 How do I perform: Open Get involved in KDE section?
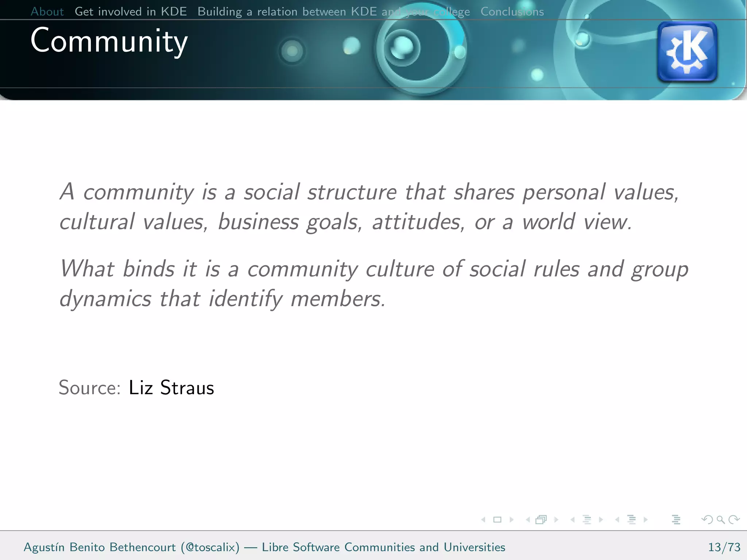[x=131, y=11]
